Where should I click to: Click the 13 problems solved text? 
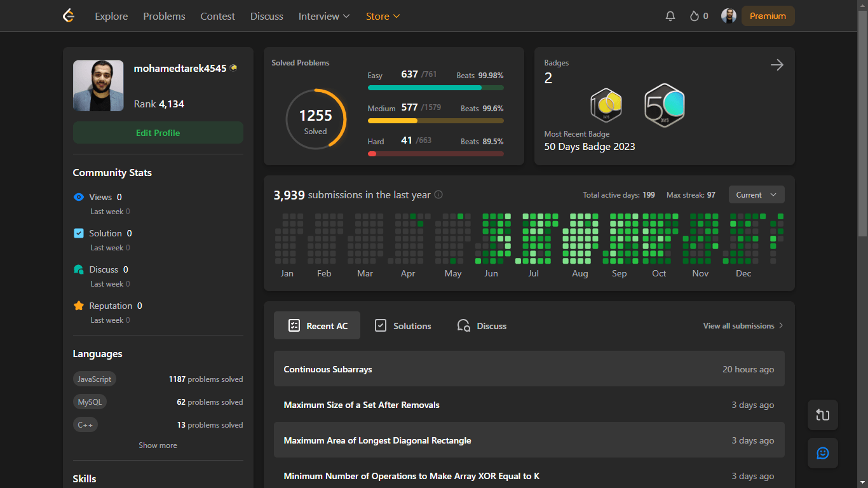(x=210, y=425)
